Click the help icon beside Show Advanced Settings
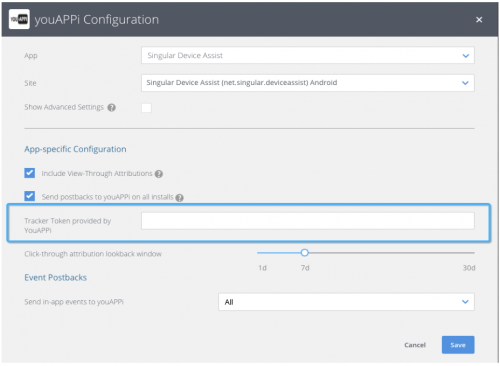The image size is (500, 366). (112, 108)
